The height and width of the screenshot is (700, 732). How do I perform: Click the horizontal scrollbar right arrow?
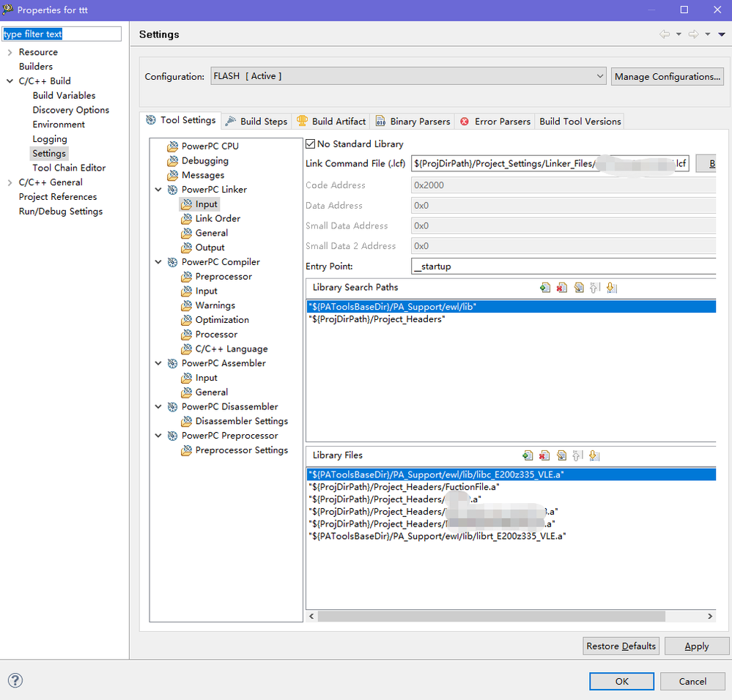pos(709,617)
